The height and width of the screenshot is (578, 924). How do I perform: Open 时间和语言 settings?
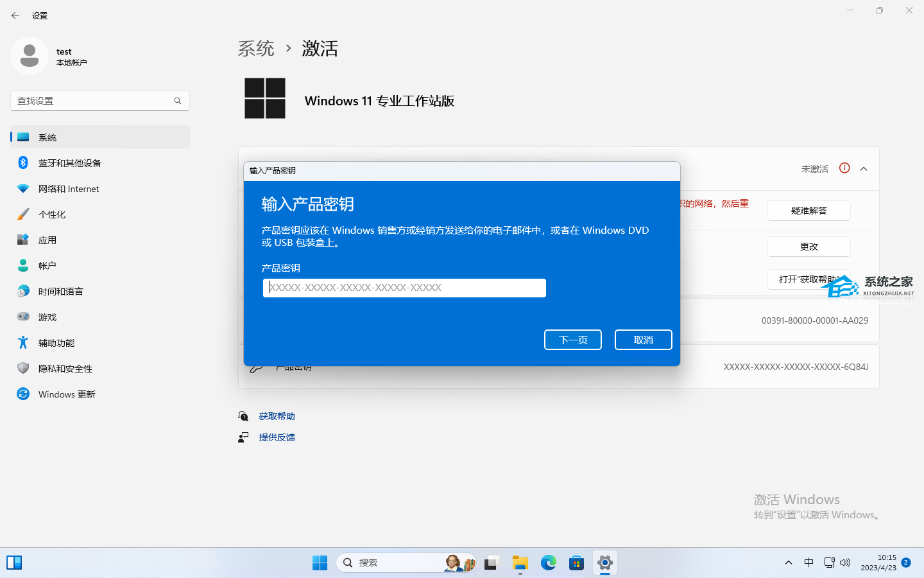100,292
